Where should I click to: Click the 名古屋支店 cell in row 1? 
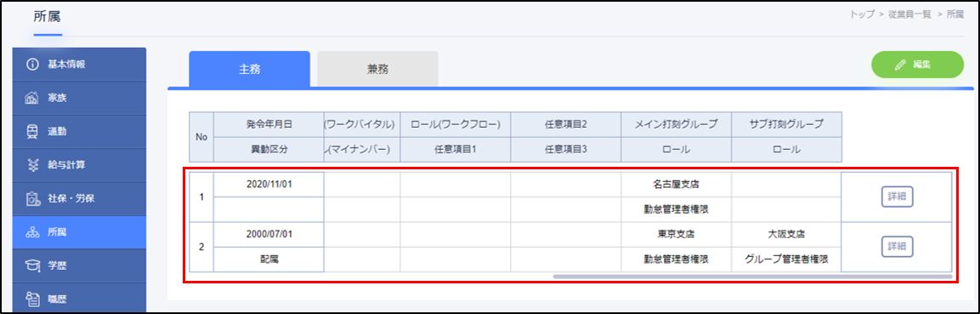coord(676,185)
